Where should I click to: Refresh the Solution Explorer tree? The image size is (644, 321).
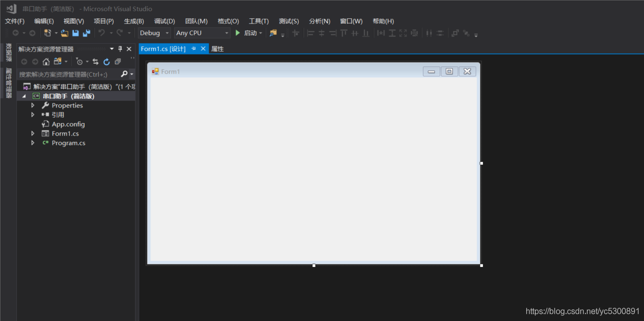107,62
